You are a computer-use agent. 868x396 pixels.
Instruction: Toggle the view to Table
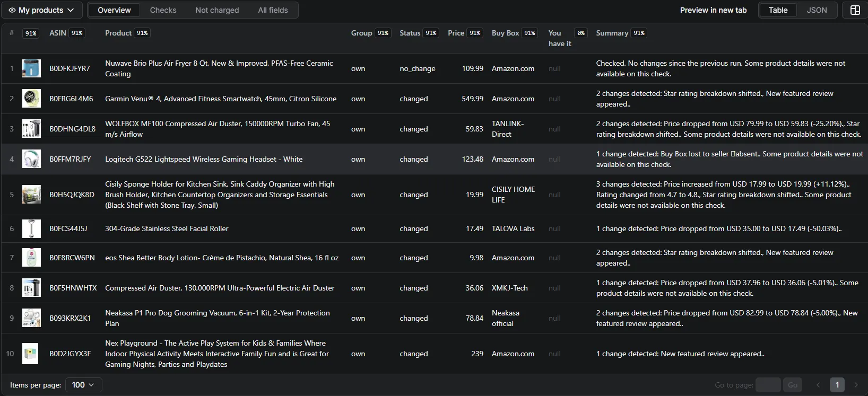(778, 10)
